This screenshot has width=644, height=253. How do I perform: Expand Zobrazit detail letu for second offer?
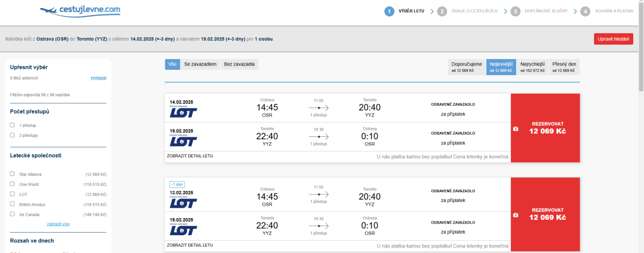point(190,245)
